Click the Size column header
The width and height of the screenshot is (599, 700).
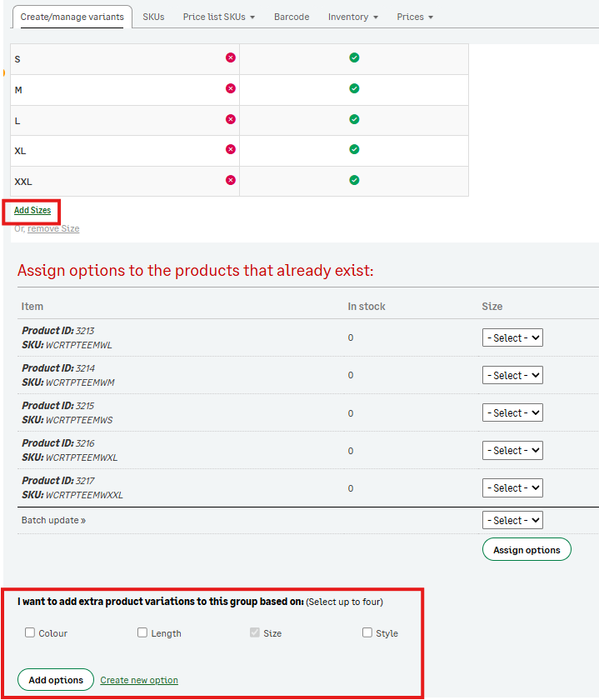point(492,307)
